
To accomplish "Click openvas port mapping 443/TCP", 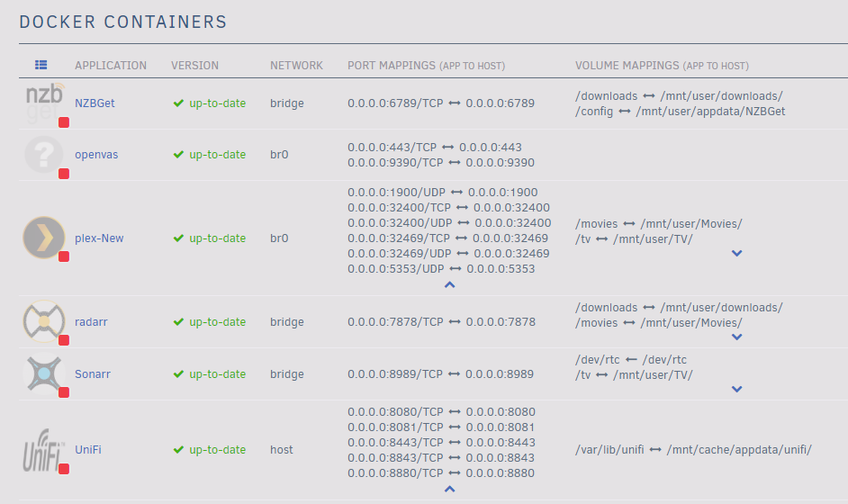I will click(434, 147).
